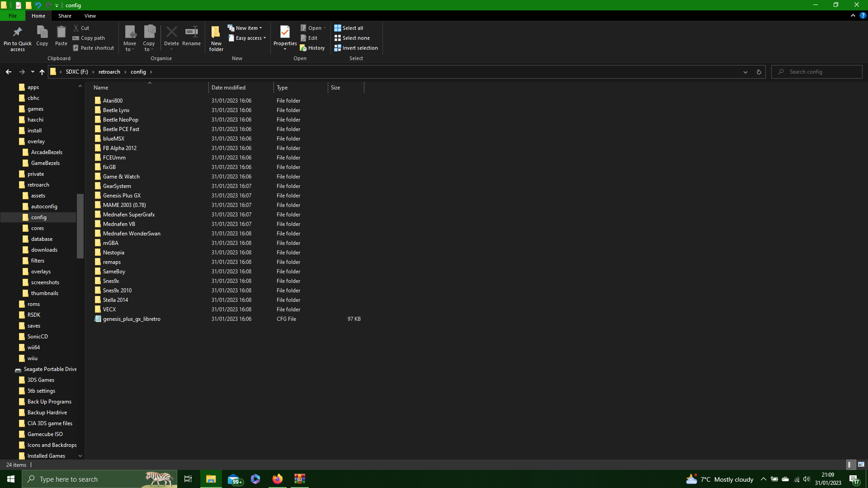This screenshot has height=488, width=868.
Task: Open Explorer Help
Action: tap(863, 15)
